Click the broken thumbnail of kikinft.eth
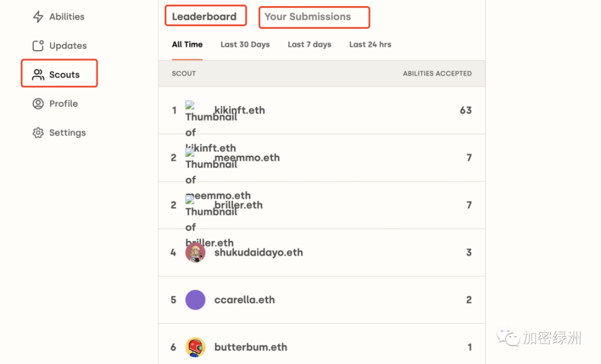 click(190, 105)
